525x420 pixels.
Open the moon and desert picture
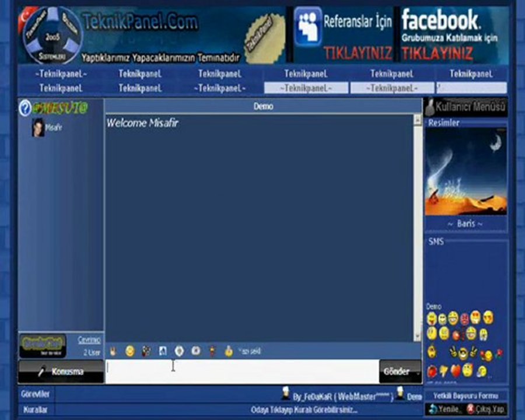pyautogui.click(x=466, y=171)
